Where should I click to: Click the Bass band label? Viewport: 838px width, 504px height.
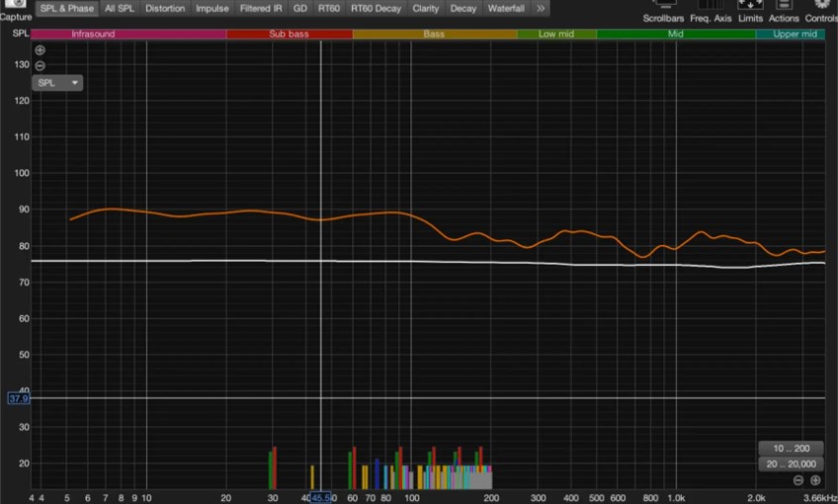click(434, 34)
